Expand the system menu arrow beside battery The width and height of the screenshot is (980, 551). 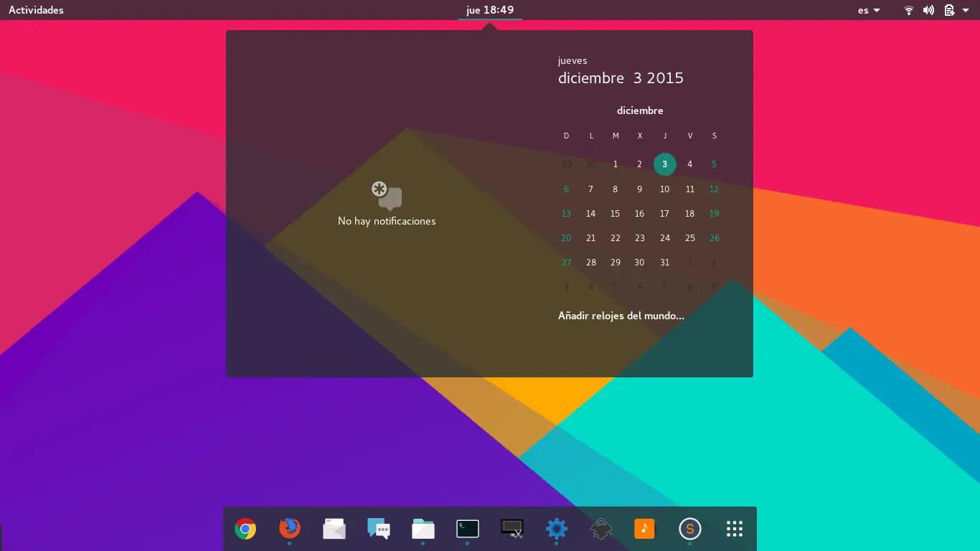pyautogui.click(x=965, y=10)
